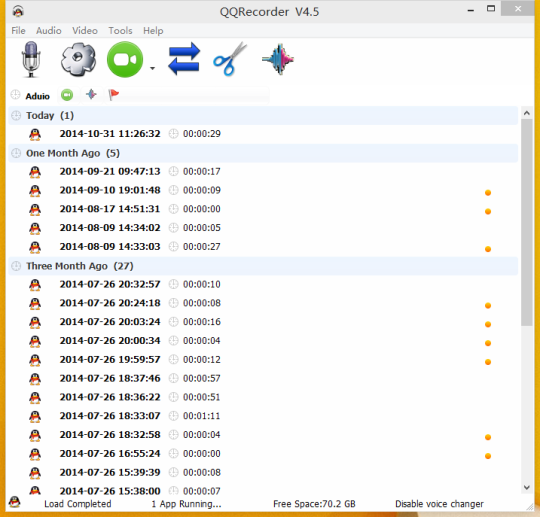Collapse the One Month Ago (5) group

263,153
